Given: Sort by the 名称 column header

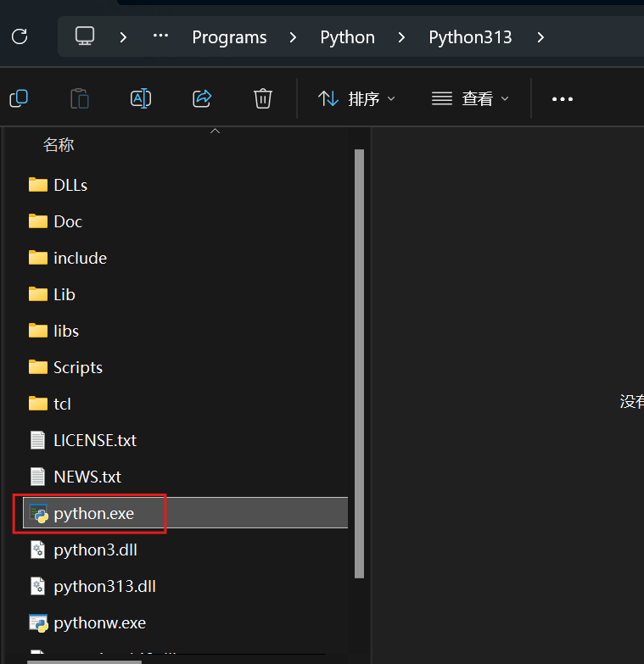Looking at the screenshot, I should 59,145.
